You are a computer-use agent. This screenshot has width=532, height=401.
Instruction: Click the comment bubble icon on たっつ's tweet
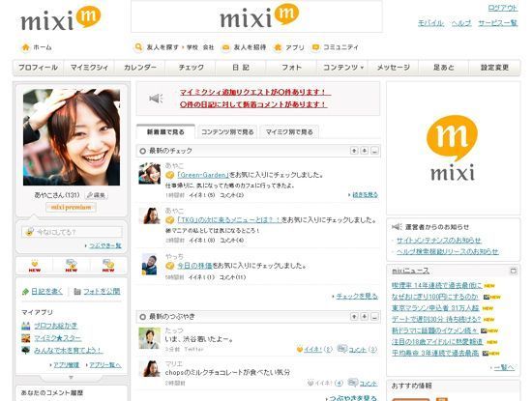[x=342, y=349]
